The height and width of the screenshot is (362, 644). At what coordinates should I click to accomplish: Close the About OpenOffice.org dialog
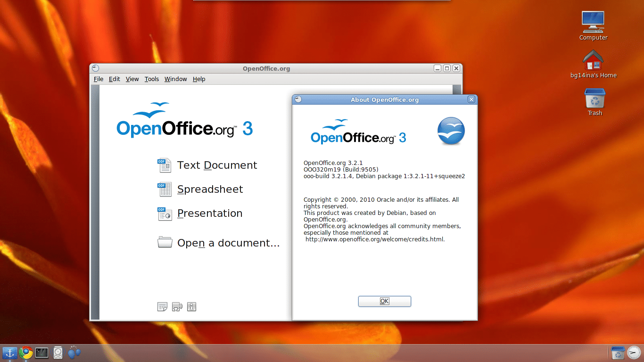coord(471,99)
